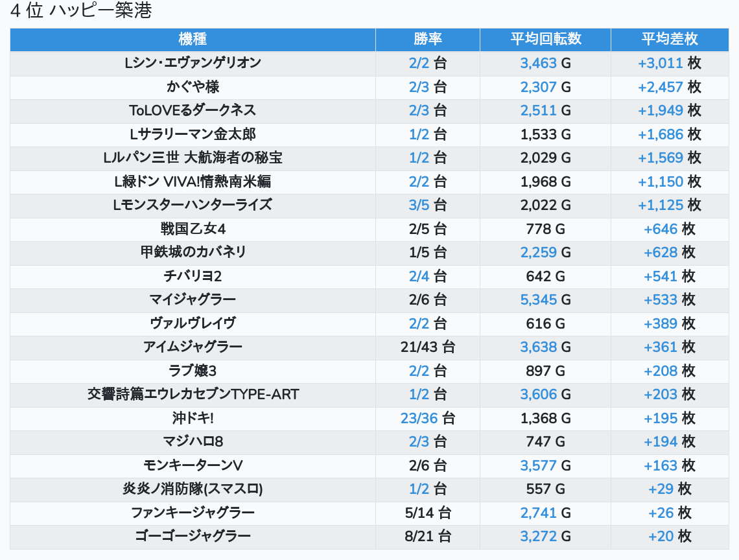
Task: Click average spins 3,272 G
Action: pyautogui.click(x=546, y=537)
